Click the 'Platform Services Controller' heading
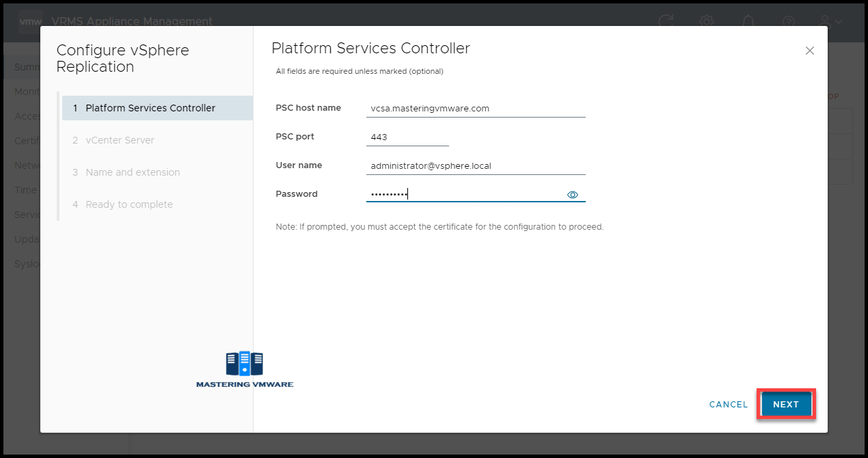The height and width of the screenshot is (458, 868). 370,49
